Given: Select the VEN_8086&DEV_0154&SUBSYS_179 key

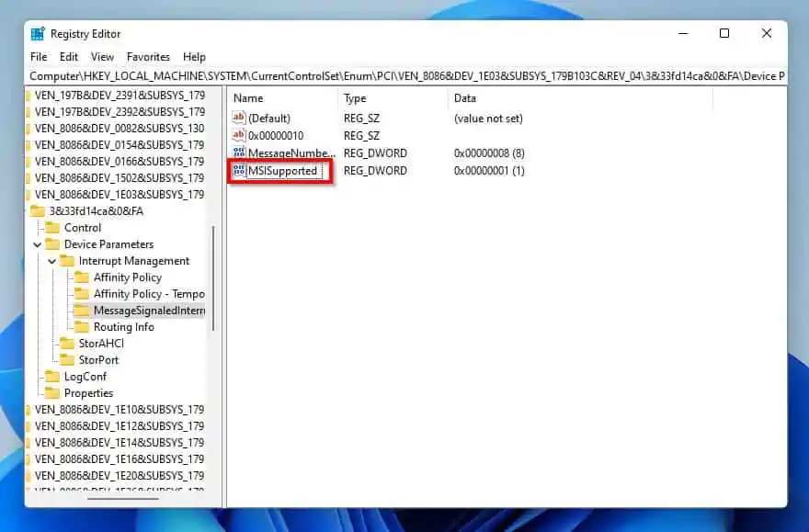Looking at the screenshot, I should (x=120, y=145).
